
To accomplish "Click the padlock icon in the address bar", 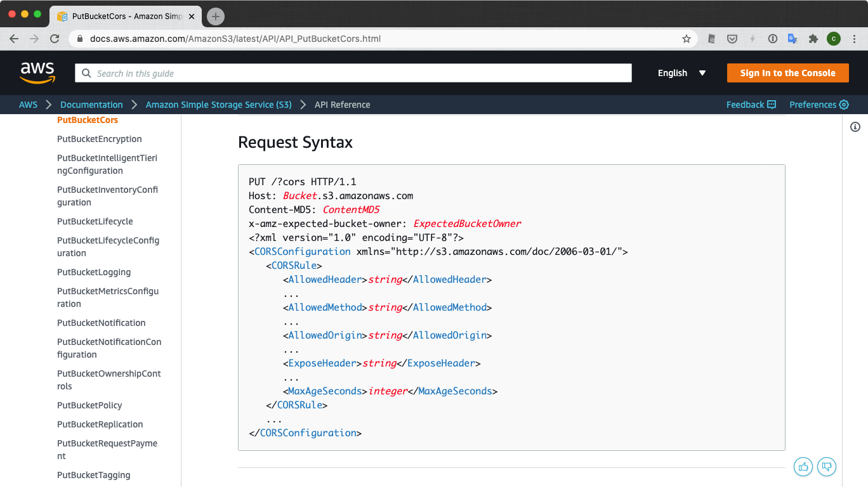I will point(79,39).
